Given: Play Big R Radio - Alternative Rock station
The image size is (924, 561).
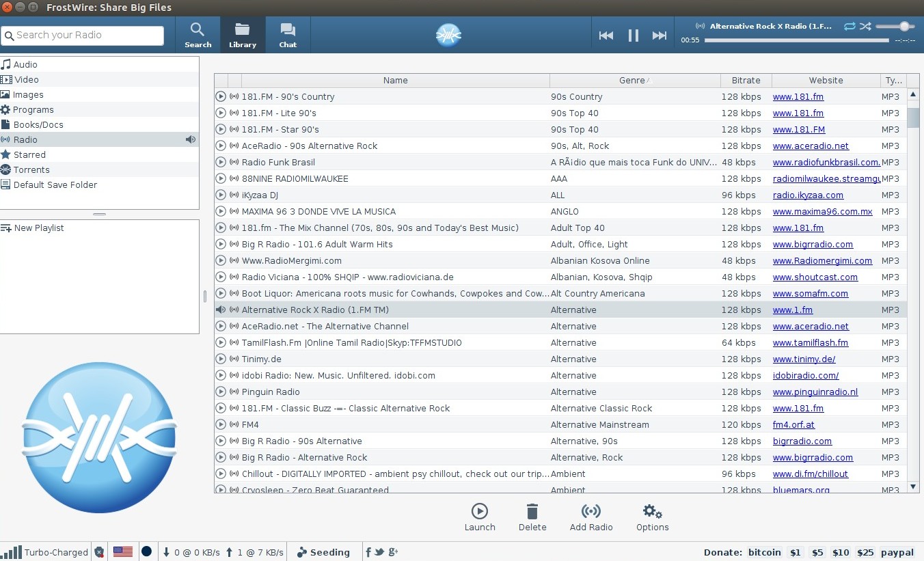Looking at the screenshot, I should pyautogui.click(x=221, y=457).
